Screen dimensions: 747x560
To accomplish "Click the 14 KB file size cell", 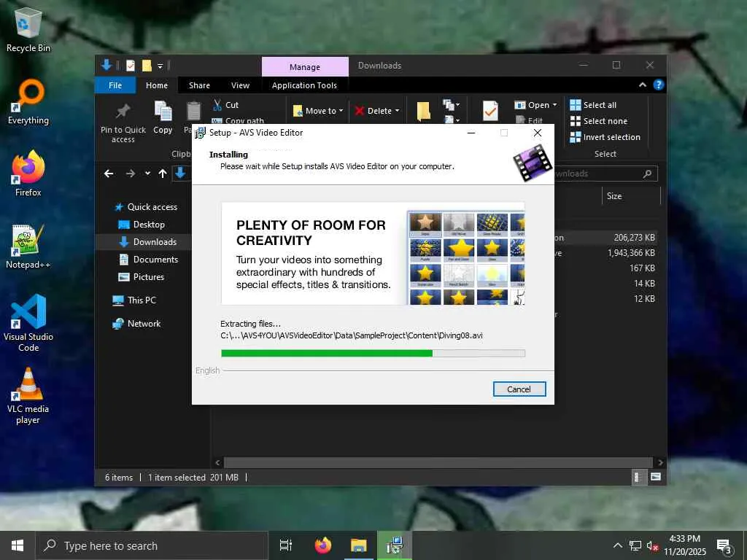I will coord(645,284).
